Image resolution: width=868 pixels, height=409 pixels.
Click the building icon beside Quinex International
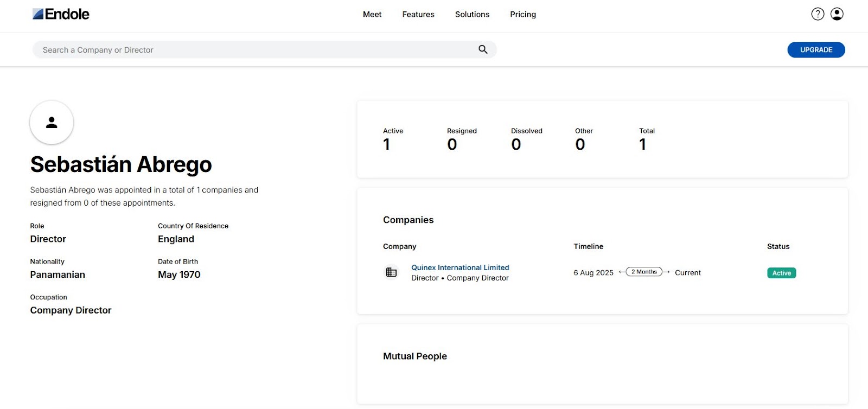click(x=391, y=272)
